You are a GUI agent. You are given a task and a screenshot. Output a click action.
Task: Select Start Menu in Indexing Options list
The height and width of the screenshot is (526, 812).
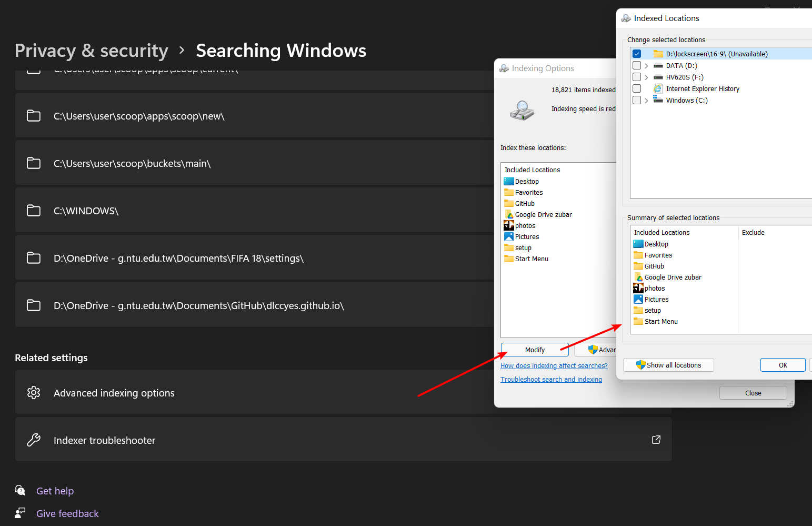[532, 259]
